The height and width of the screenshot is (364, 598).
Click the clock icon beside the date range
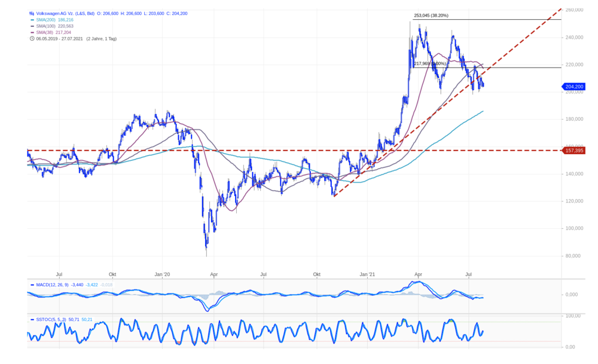click(x=32, y=39)
